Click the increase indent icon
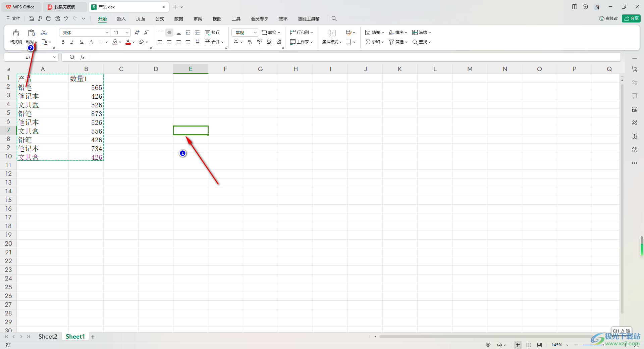This screenshot has width=644, height=349. [198, 33]
